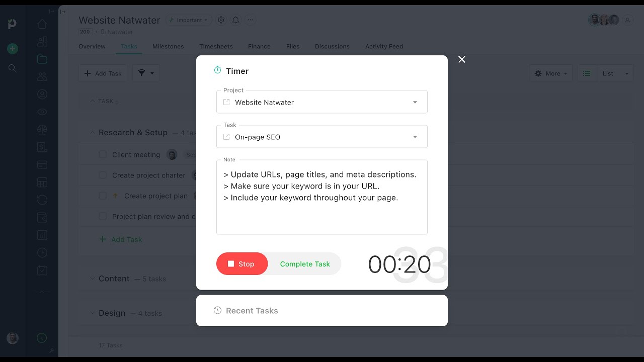Viewport: 644px width, 362px height.
Task: Click the list view icon next to List
Action: click(587, 73)
